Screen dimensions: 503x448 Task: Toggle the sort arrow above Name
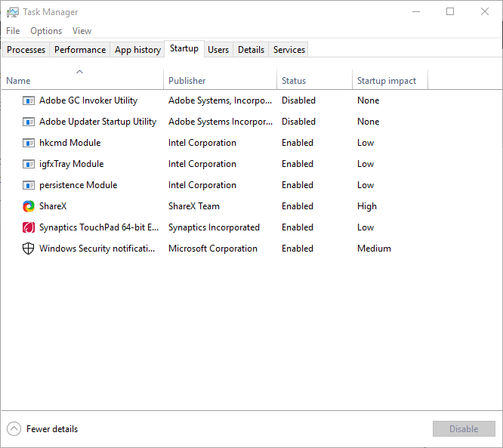click(x=79, y=72)
